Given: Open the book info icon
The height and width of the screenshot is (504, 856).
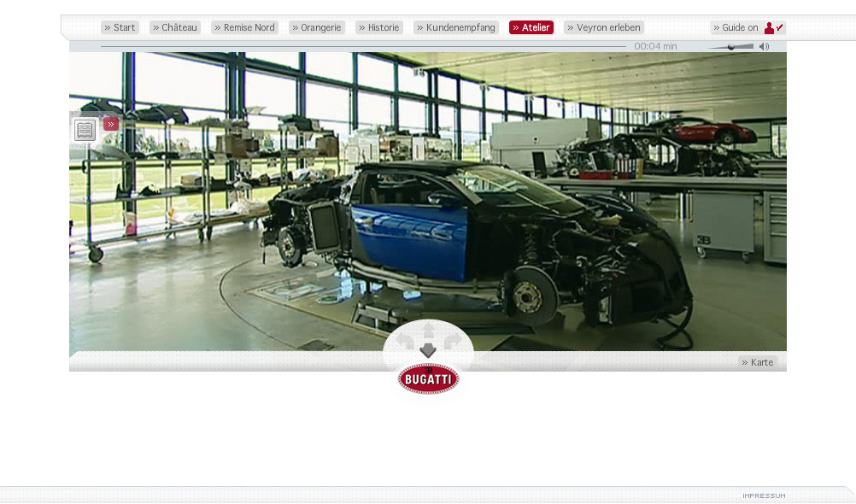Looking at the screenshot, I should pos(85,130).
